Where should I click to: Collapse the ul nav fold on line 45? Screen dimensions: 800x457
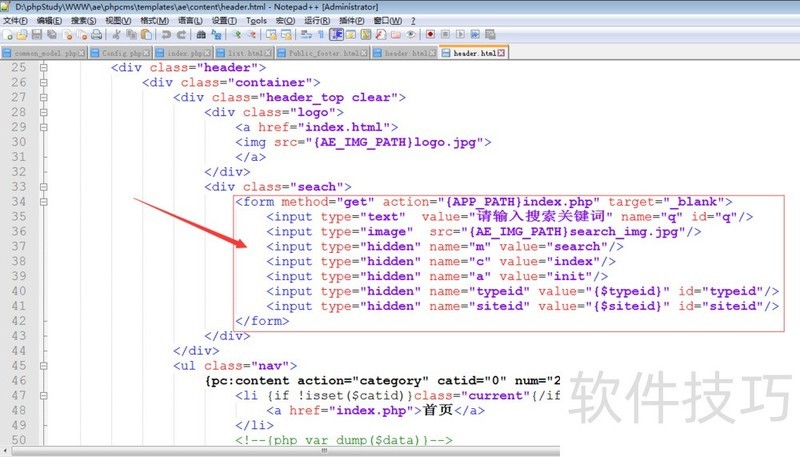[x=43, y=366]
